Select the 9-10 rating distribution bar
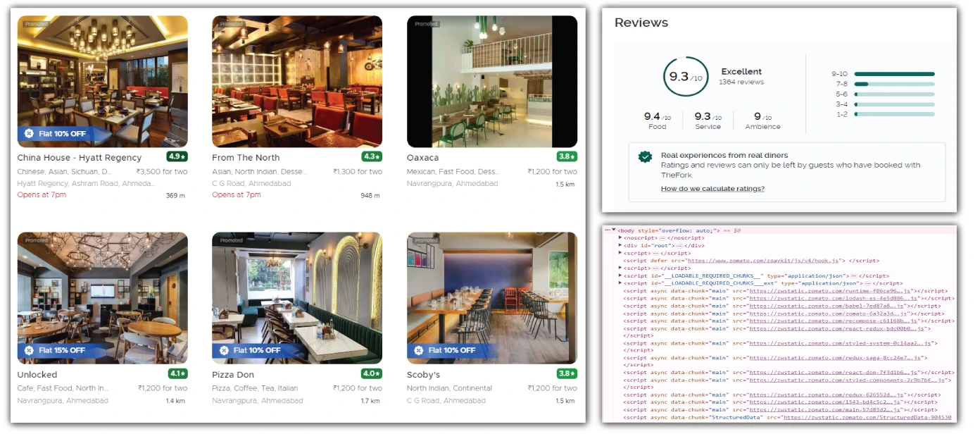The height and width of the screenshot is (434, 980). [894, 74]
